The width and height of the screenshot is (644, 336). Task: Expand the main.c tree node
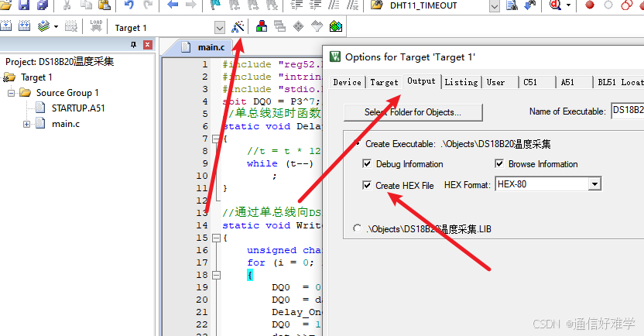point(26,124)
